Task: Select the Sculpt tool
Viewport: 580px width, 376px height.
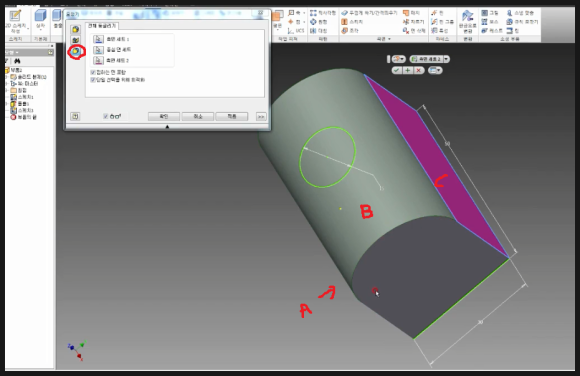Action: (x=350, y=31)
